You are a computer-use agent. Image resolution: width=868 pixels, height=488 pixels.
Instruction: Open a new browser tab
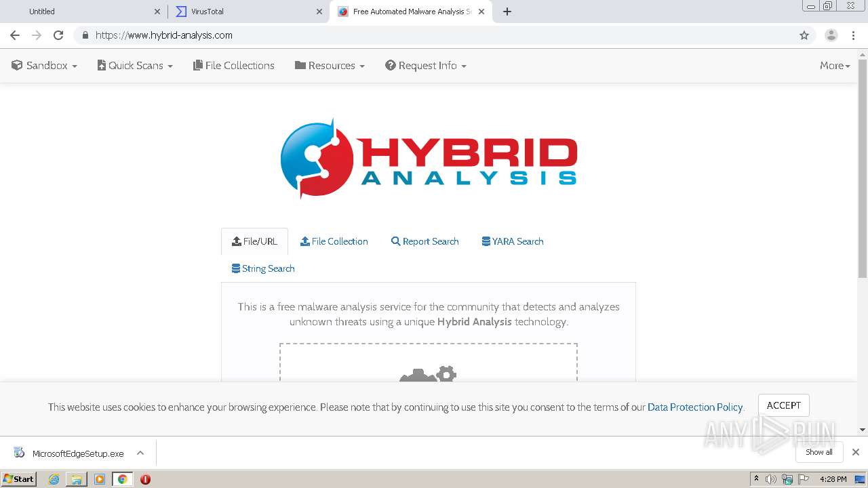(x=507, y=12)
